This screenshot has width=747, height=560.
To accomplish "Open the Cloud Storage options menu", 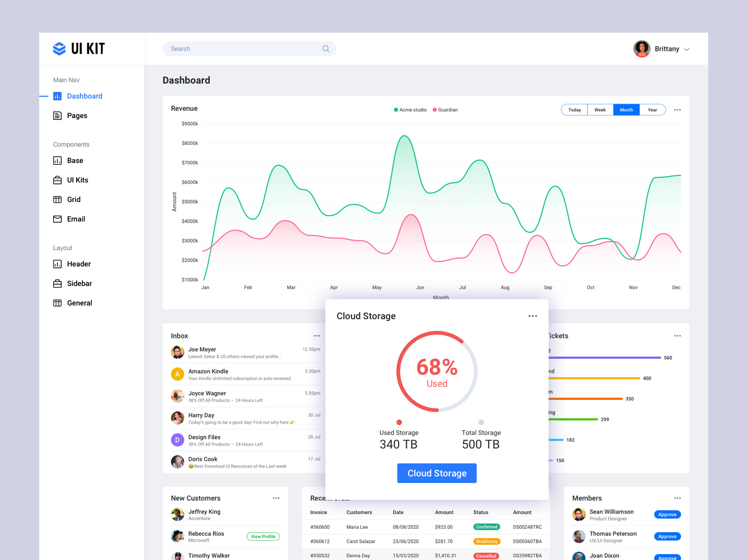I will [x=532, y=316].
